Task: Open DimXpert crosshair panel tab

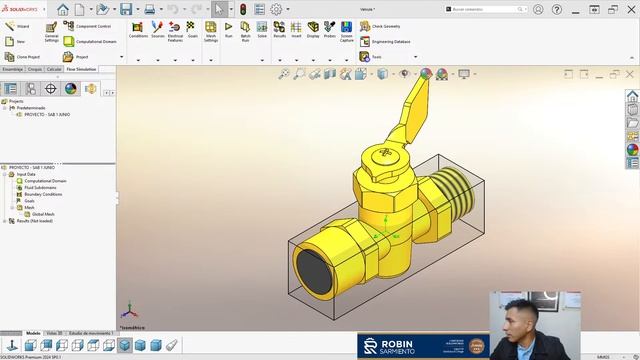Action: (x=51, y=89)
